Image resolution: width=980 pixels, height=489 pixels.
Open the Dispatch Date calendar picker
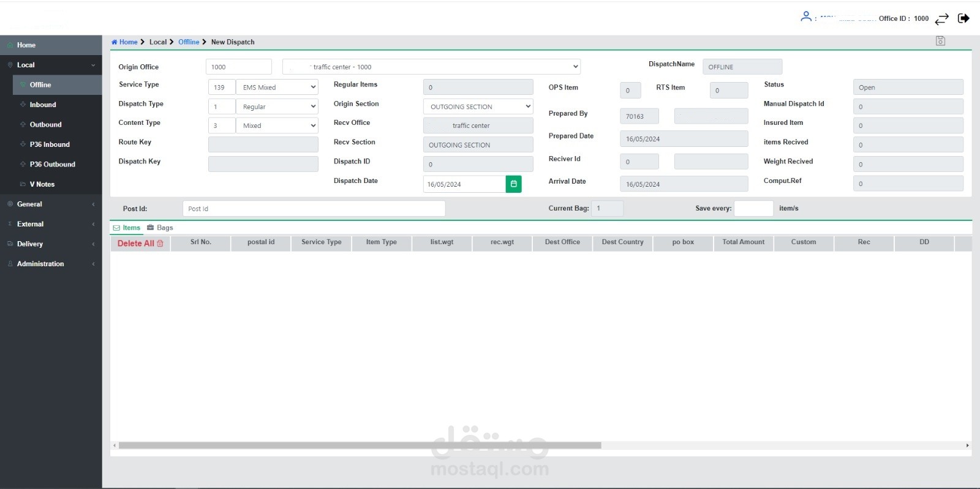tap(513, 184)
